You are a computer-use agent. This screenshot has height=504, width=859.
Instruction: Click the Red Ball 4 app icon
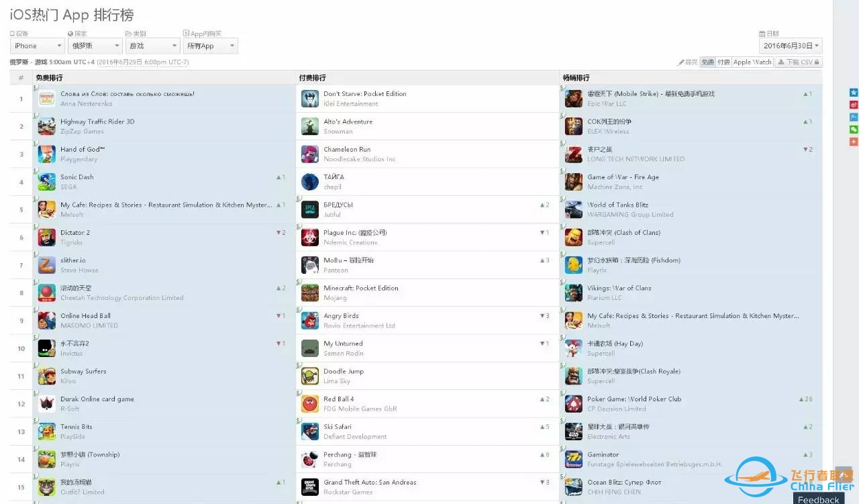point(310,404)
